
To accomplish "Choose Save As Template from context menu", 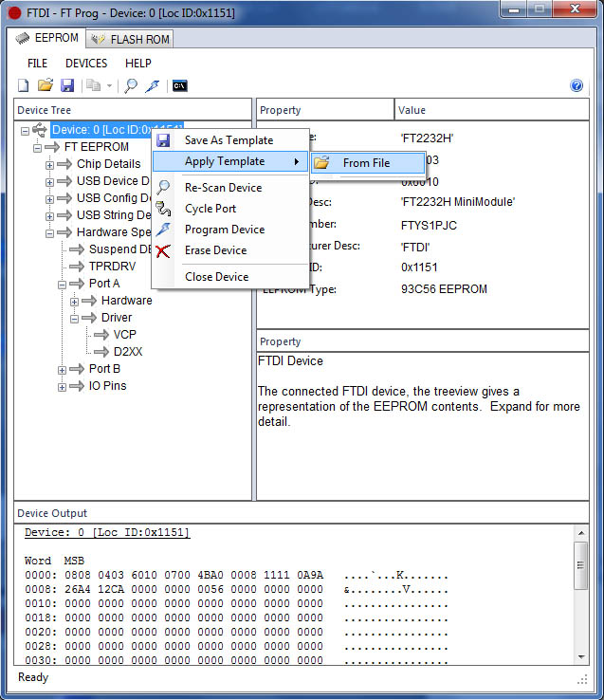I will coord(230,140).
